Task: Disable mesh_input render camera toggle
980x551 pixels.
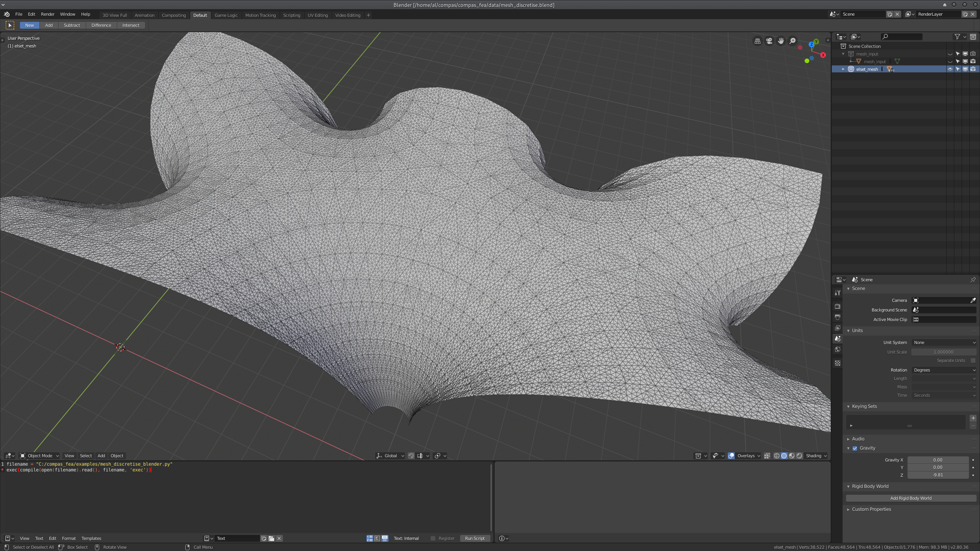Action: coord(973,54)
